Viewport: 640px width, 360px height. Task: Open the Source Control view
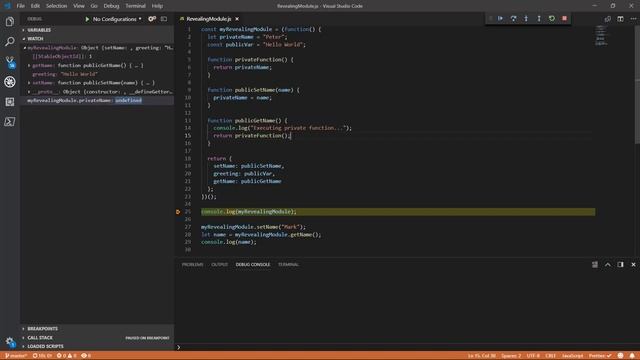pos(10,62)
